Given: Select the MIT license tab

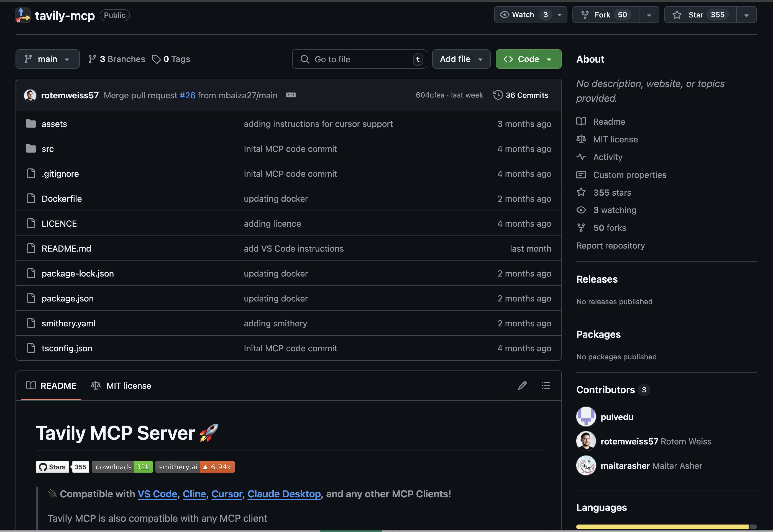Looking at the screenshot, I should tap(121, 386).
